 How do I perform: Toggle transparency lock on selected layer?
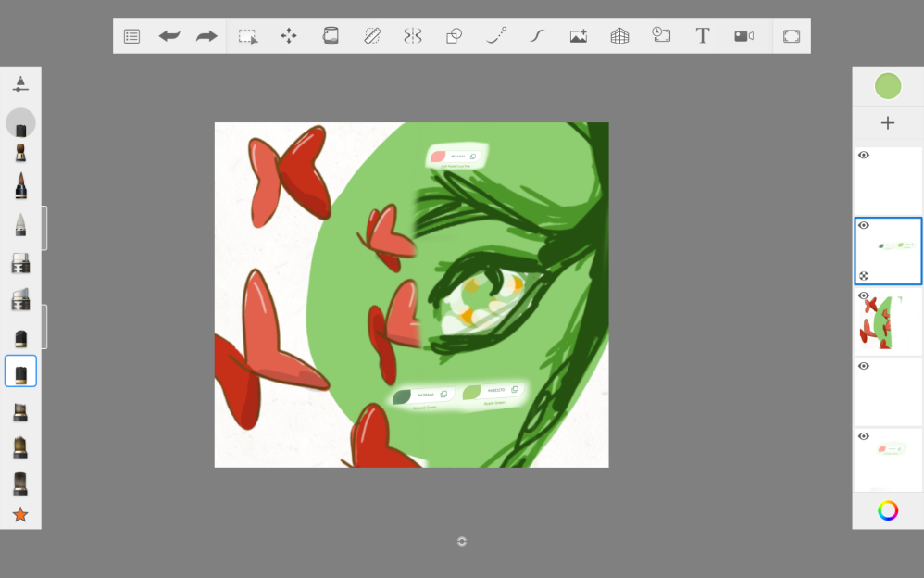[x=864, y=276]
